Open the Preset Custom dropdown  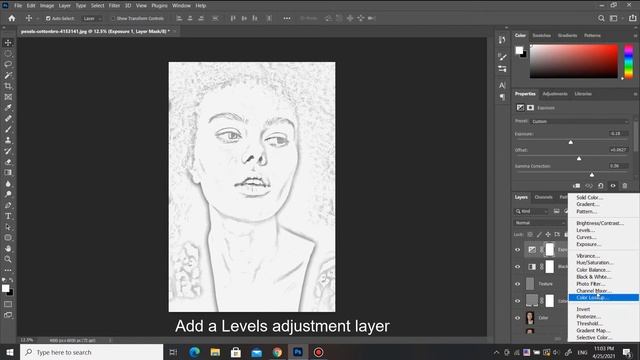pos(580,121)
